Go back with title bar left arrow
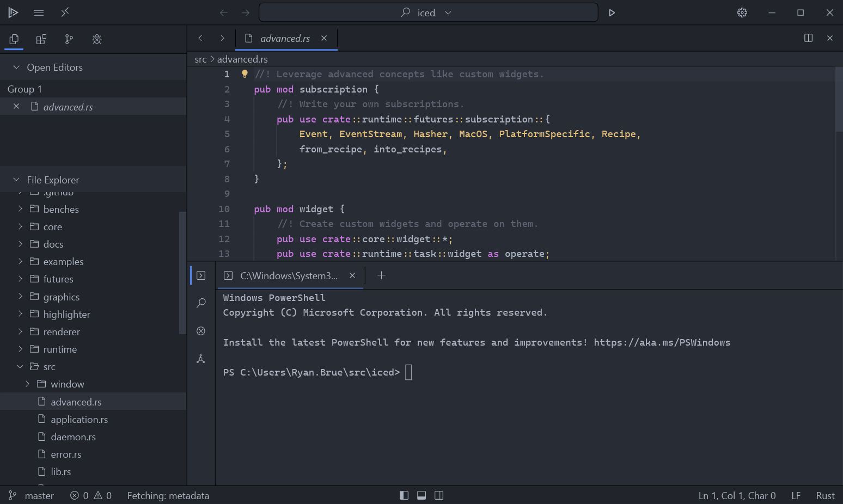The width and height of the screenshot is (843, 504). pyautogui.click(x=224, y=13)
